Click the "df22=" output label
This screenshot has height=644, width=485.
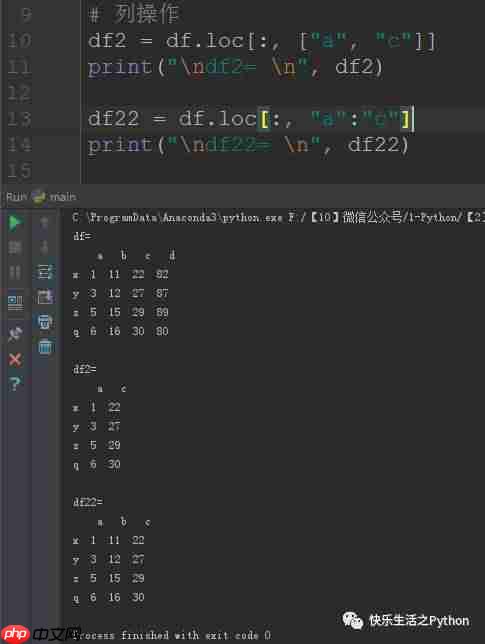pyautogui.click(x=87, y=502)
